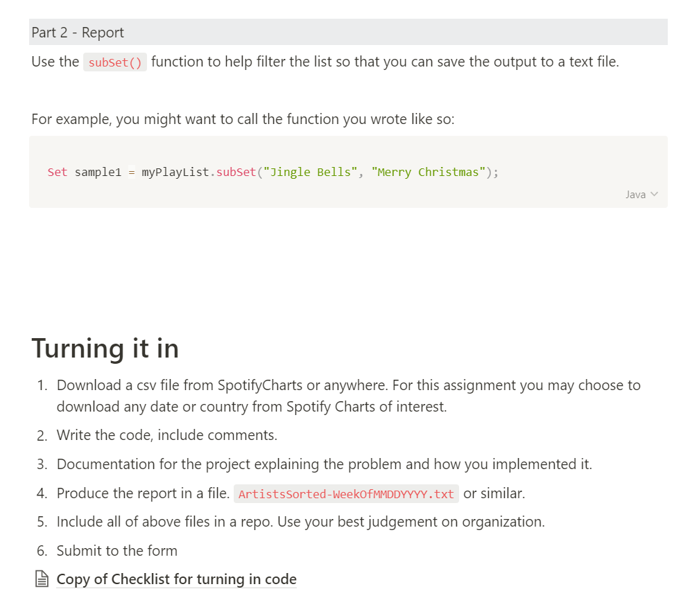
Task: Select the highlighted subSet method call in code
Action: coord(236,172)
